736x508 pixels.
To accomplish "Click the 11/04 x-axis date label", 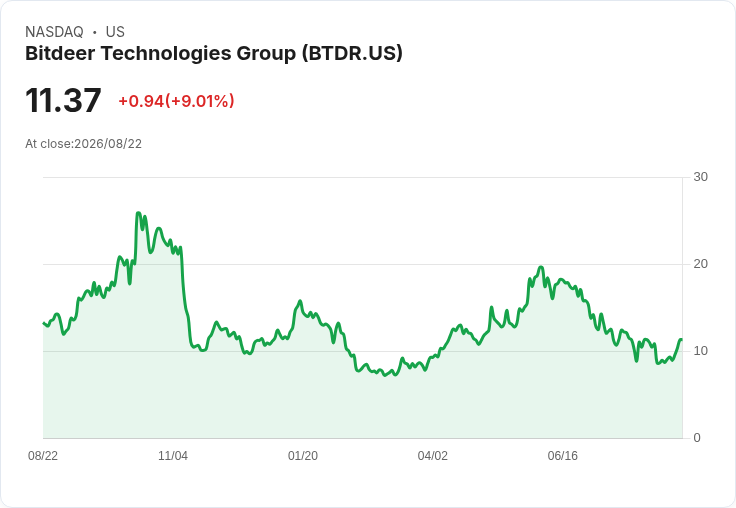I will coord(173,455).
